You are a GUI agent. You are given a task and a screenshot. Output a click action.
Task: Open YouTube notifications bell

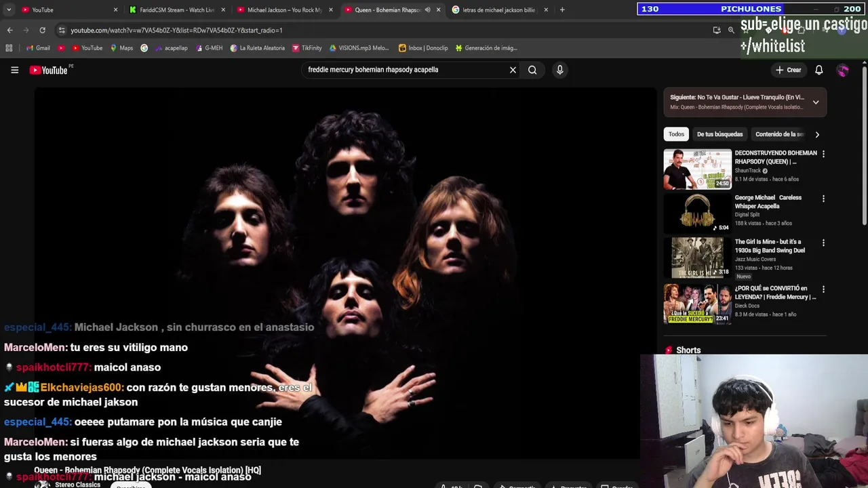point(818,70)
